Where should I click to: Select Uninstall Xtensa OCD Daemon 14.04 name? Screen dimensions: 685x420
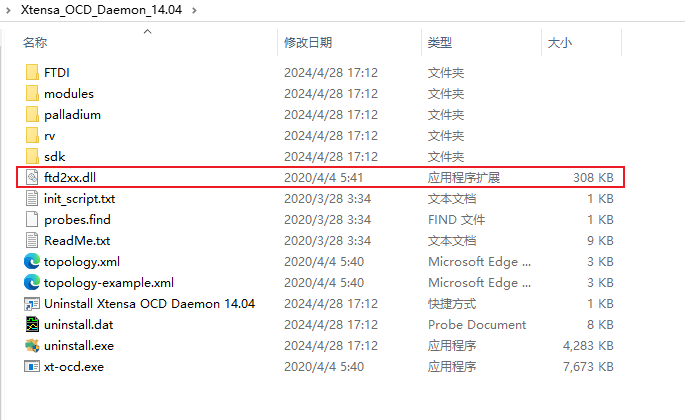149,303
